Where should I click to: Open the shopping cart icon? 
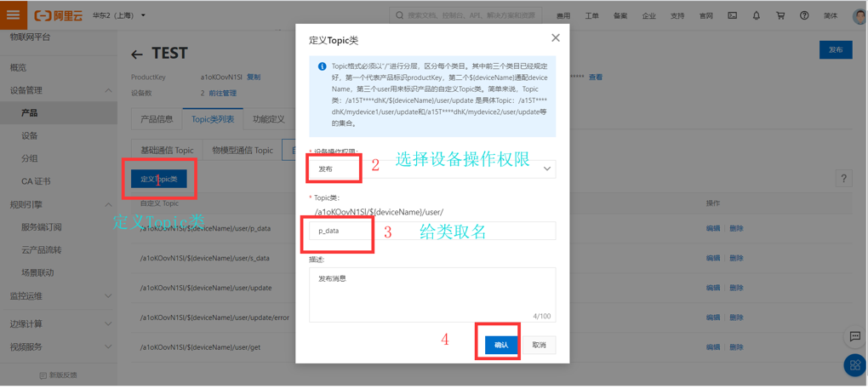(x=780, y=15)
